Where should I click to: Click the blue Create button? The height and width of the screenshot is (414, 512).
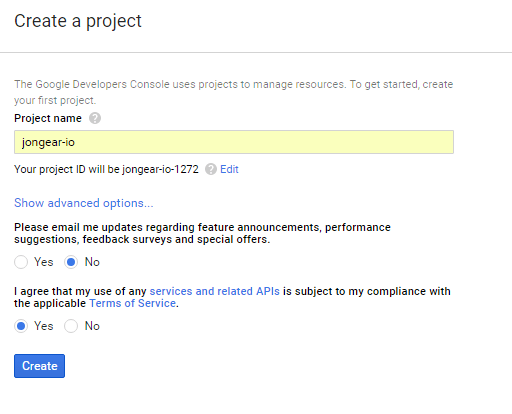(39, 366)
